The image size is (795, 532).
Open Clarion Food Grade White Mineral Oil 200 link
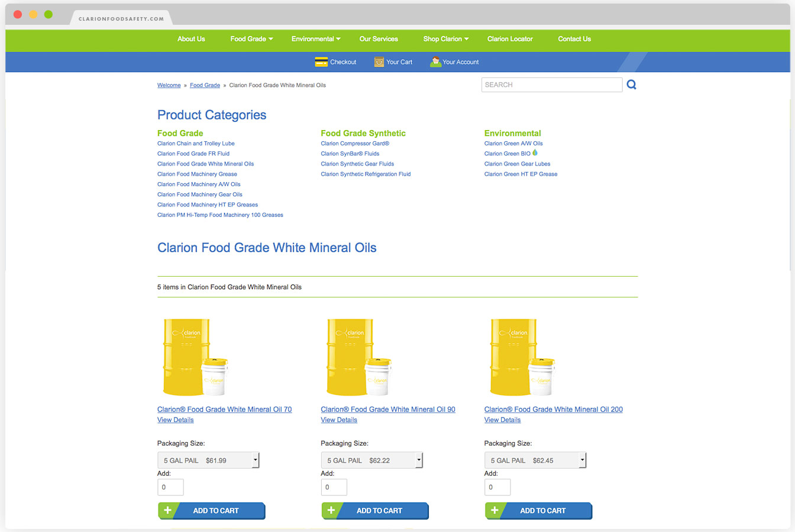[554, 409]
